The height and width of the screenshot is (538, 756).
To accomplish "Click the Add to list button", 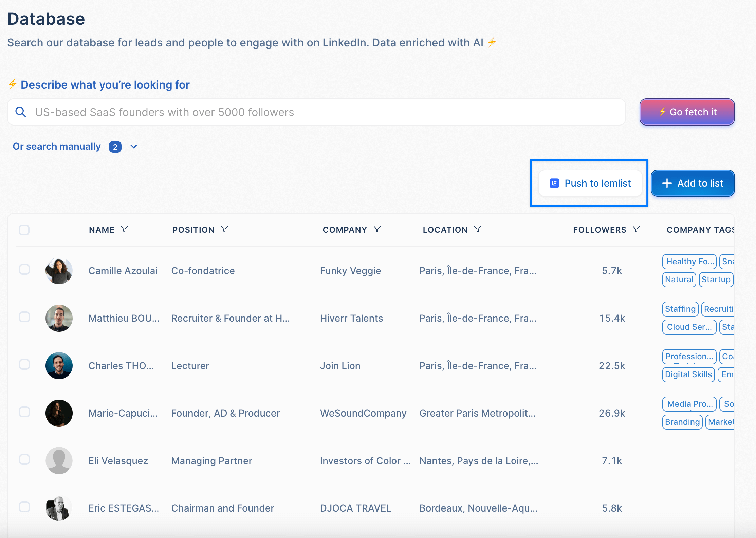I will (x=693, y=183).
